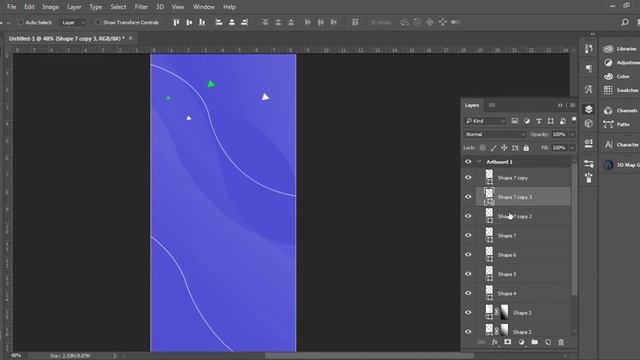Enable Show Transform Controls checkbox
The width and height of the screenshot is (640, 360).
point(98,22)
